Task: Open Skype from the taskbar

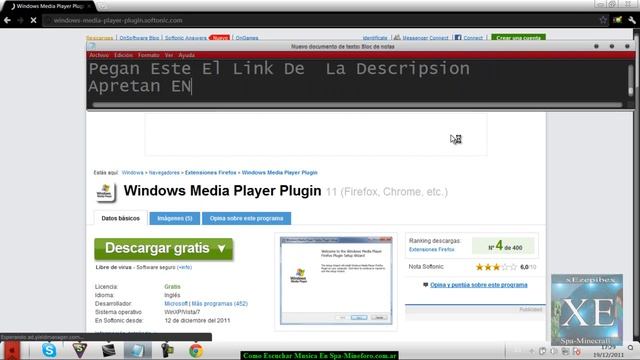Action: point(49,351)
